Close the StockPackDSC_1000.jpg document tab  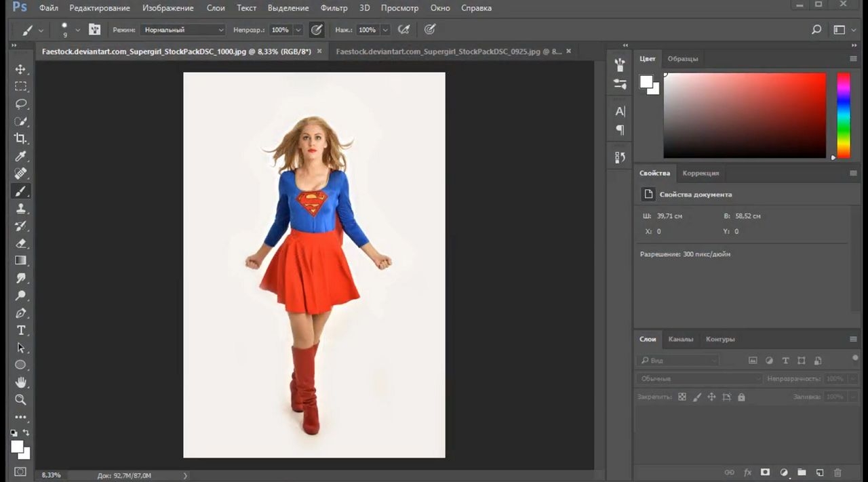point(319,52)
